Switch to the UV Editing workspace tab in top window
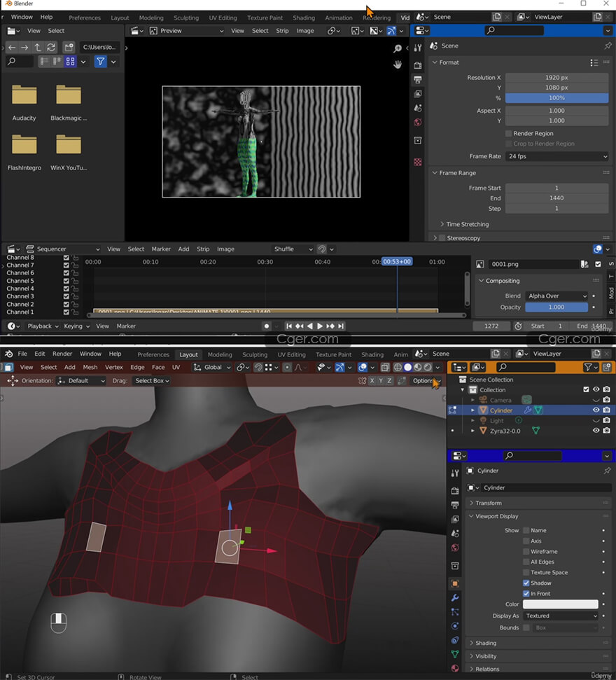 tap(223, 18)
